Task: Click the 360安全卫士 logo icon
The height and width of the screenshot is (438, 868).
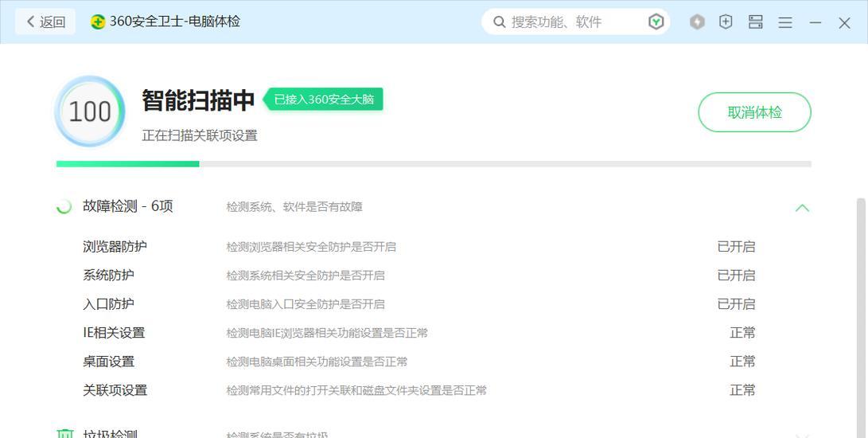Action: pyautogui.click(x=98, y=22)
